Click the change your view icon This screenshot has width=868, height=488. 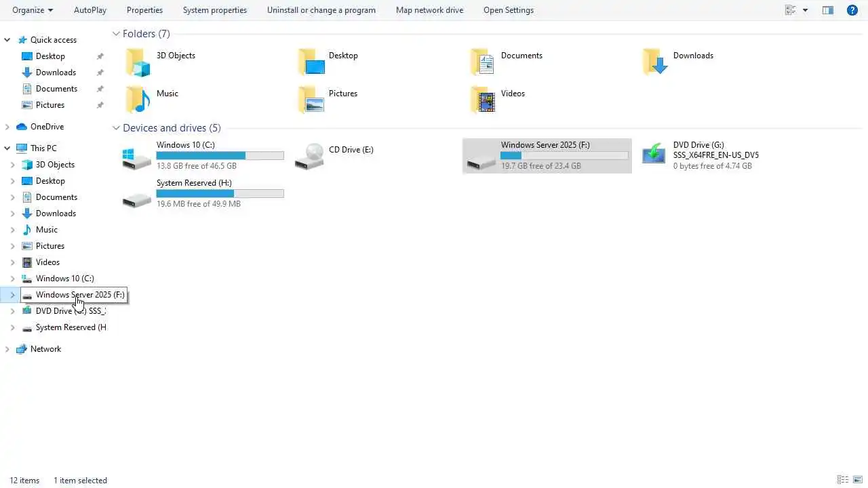[790, 10]
